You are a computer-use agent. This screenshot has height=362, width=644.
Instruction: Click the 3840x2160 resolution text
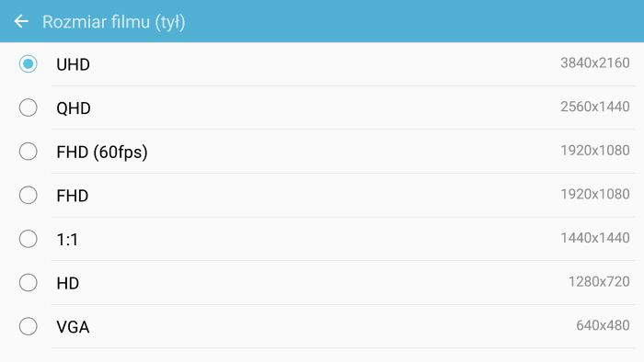click(595, 62)
